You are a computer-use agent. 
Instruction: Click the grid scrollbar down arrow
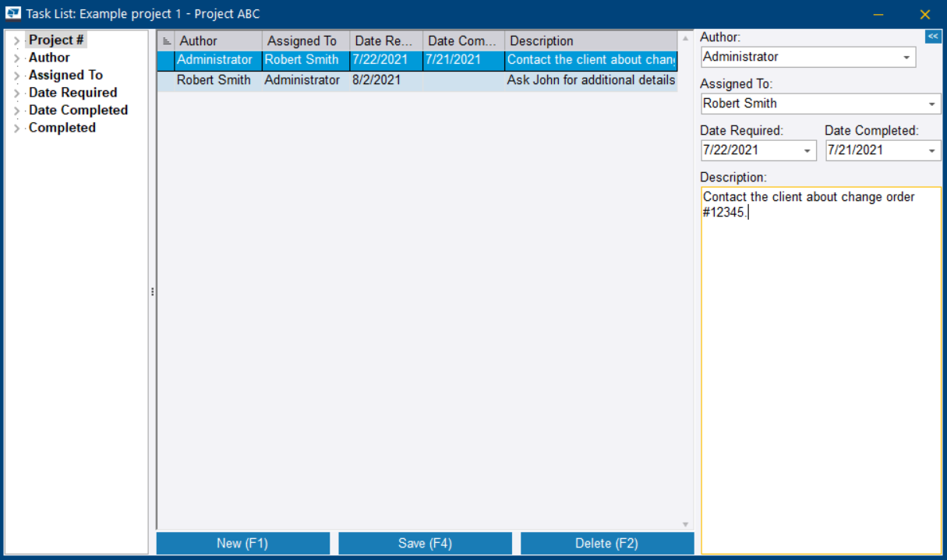[685, 523]
